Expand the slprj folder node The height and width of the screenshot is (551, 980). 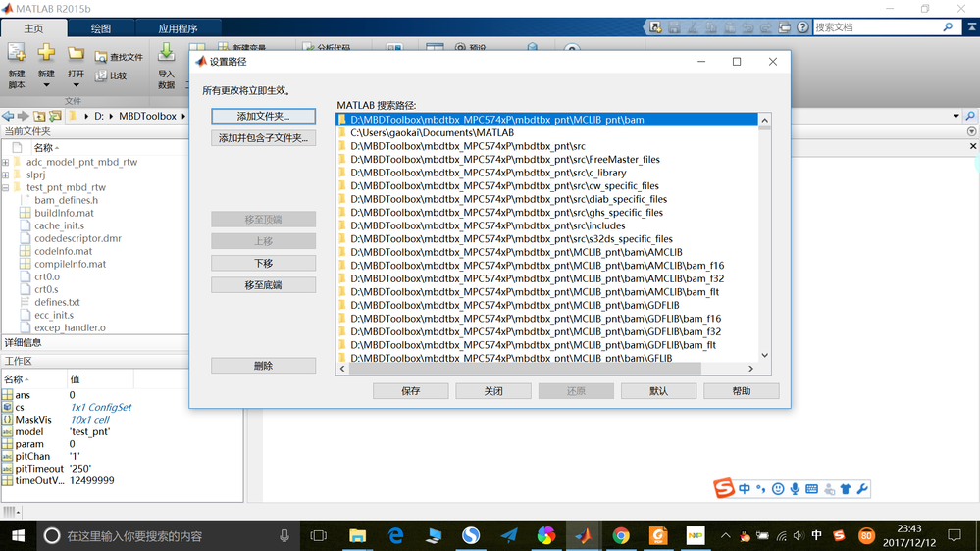click(x=6, y=175)
